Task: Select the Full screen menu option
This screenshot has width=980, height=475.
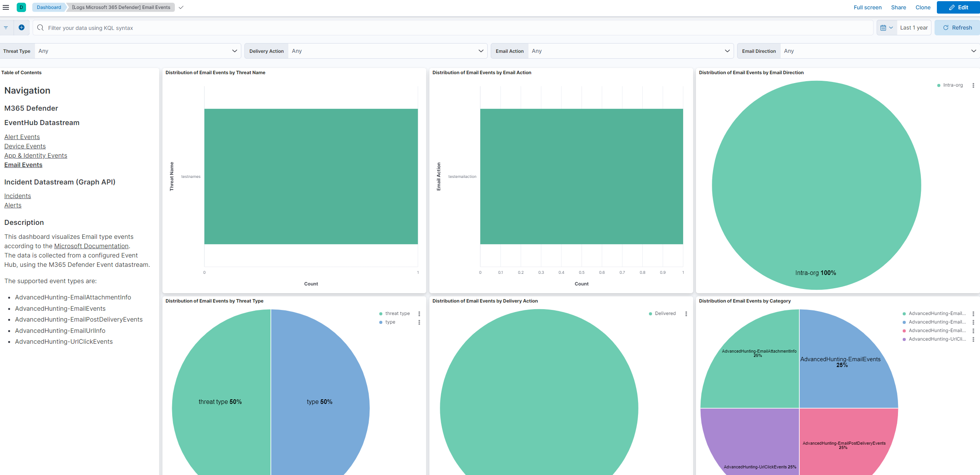Action: (x=868, y=7)
